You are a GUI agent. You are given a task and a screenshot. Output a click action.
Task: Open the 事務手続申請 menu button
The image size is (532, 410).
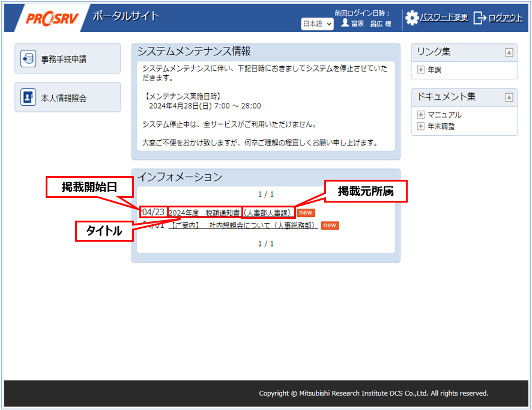click(x=68, y=59)
